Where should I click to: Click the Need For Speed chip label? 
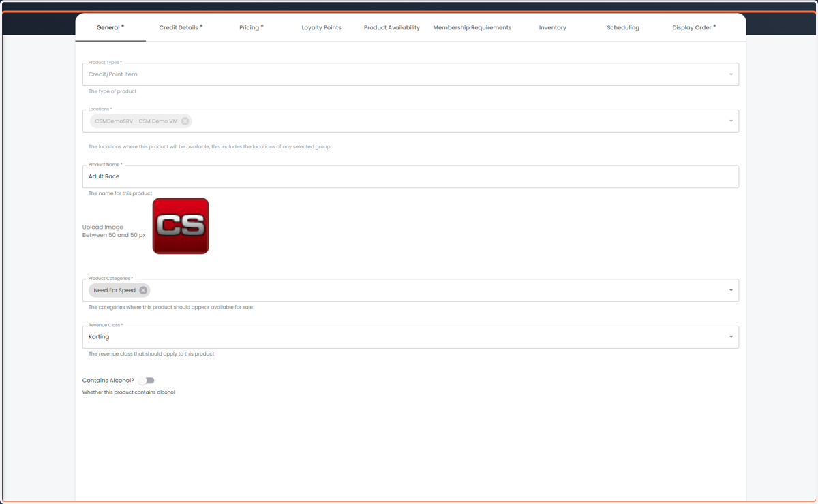[115, 290]
